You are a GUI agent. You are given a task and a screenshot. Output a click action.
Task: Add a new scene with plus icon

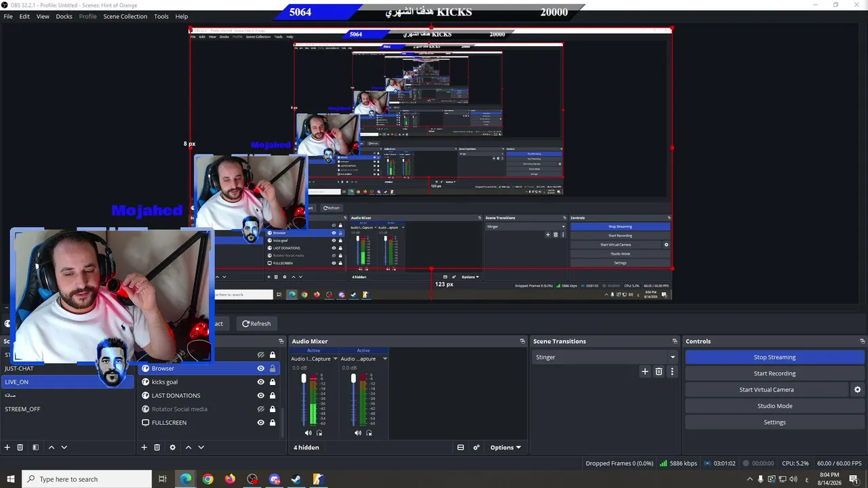pos(7,447)
